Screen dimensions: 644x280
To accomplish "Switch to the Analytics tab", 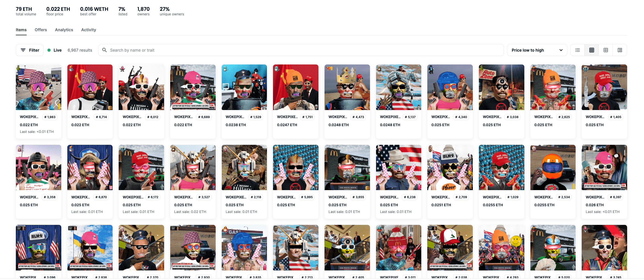I will pyautogui.click(x=64, y=30).
